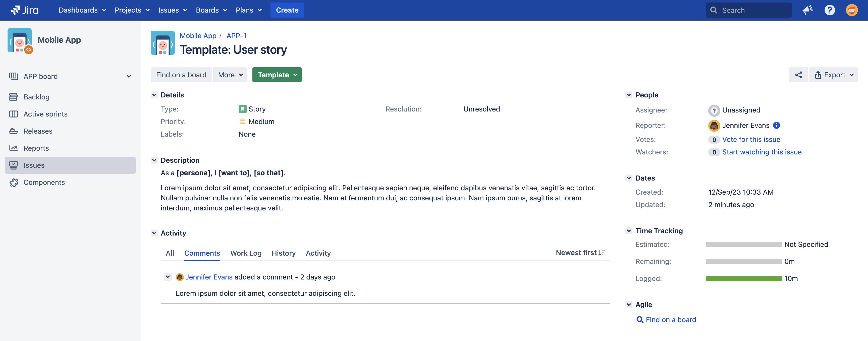
Task: Open the Boards menu
Action: point(211,10)
